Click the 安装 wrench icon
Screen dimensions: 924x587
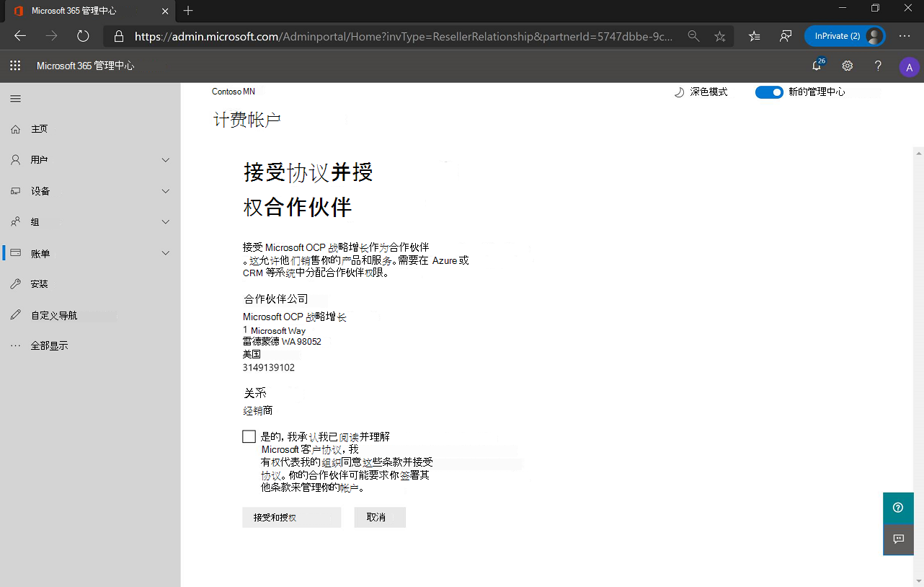pos(15,284)
